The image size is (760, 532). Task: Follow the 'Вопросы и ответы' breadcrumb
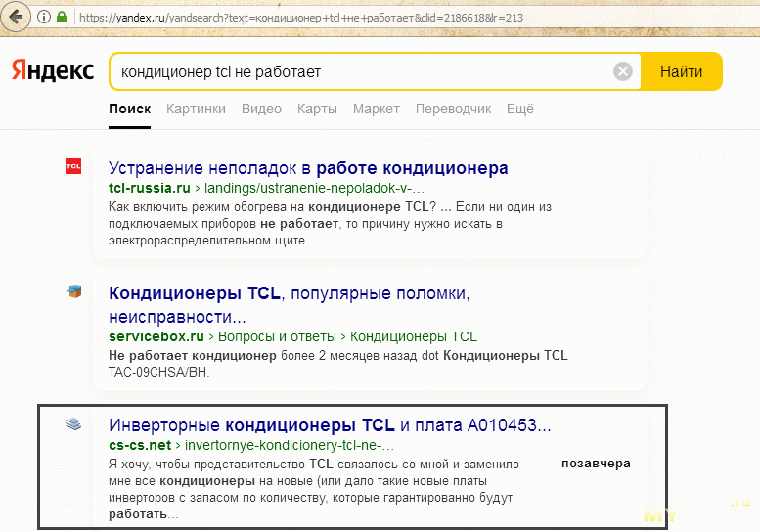tap(277, 336)
